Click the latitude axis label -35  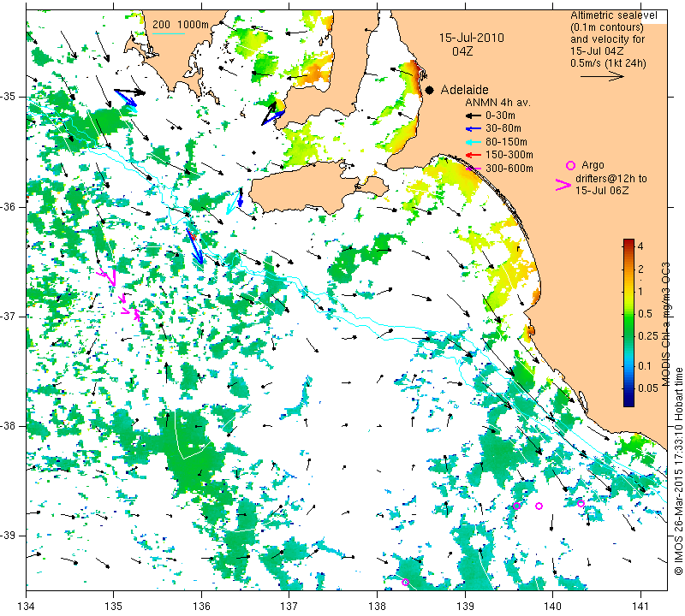pyautogui.click(x=9, y=97)
